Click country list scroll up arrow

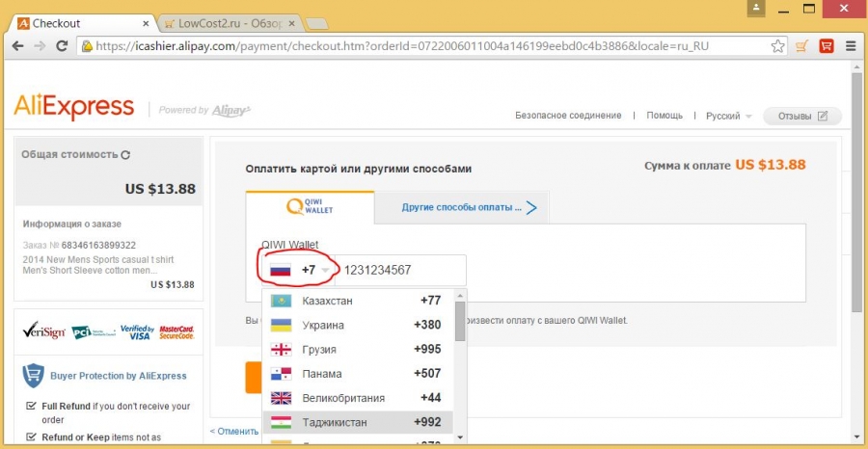(460, 295)
